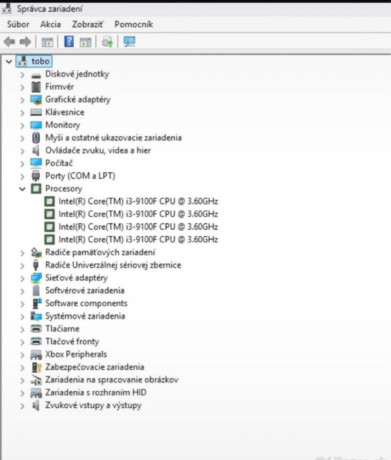The width and height of the screenshot is (391, 460).
Task: Click the Tlačiarne printer icon
Action: (36, 329)
